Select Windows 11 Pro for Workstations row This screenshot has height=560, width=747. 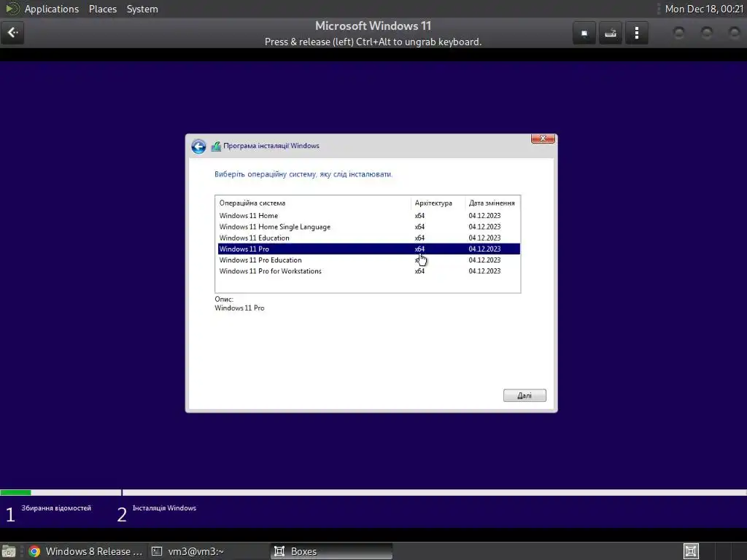click(x=368, y=271)
